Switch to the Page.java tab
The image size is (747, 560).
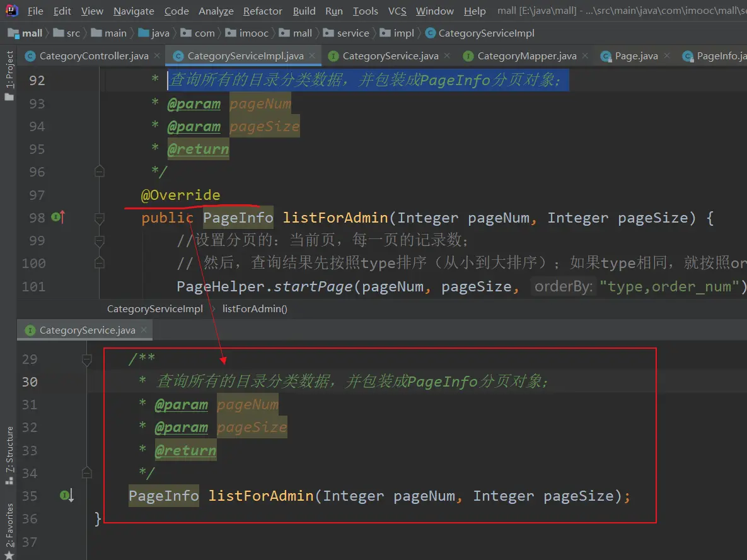pyautogui.click(x=635, y=56)
